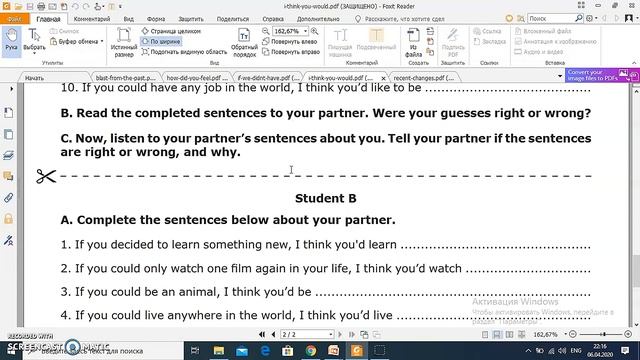This screenshot has height=360, width=640.
Task: Zoom out with the ribbon magnifier minus icon
Action: pos(265,31)
